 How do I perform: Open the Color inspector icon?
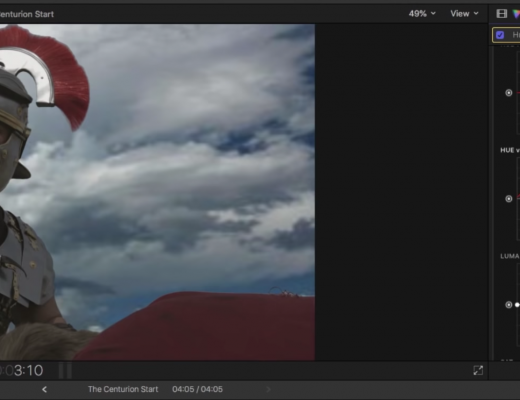tap(516, 14)
